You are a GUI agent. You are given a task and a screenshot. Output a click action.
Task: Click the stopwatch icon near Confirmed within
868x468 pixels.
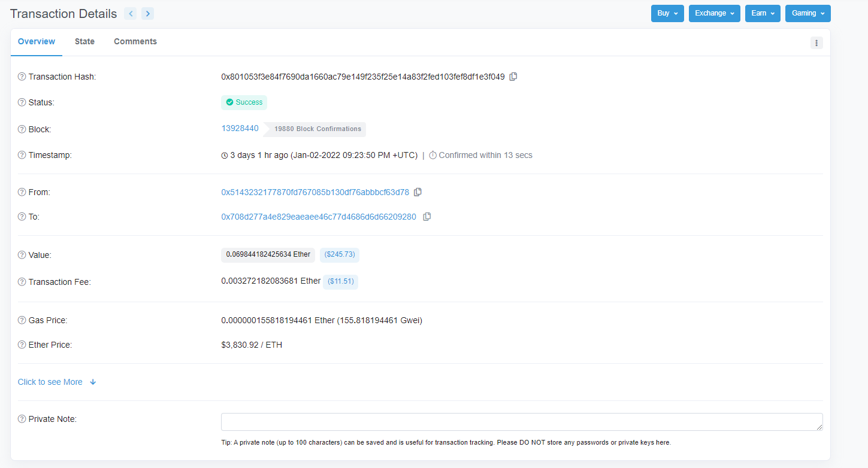(433, 155)
